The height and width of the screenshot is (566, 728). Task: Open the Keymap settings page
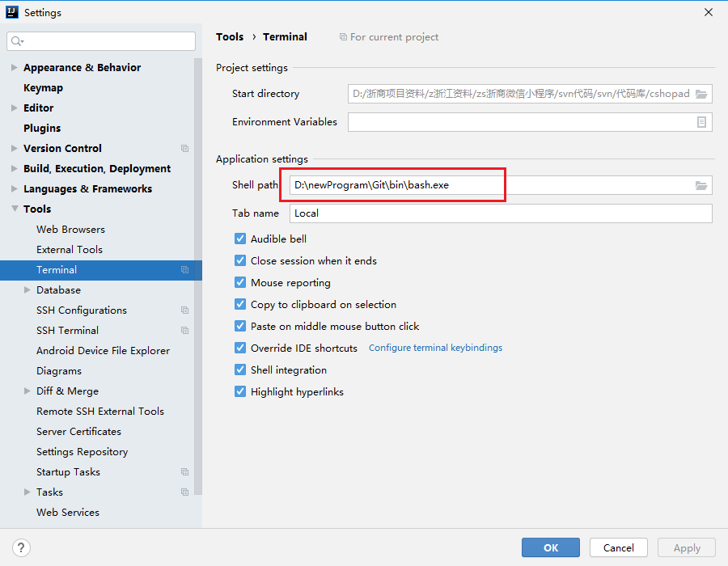[43, 88]
